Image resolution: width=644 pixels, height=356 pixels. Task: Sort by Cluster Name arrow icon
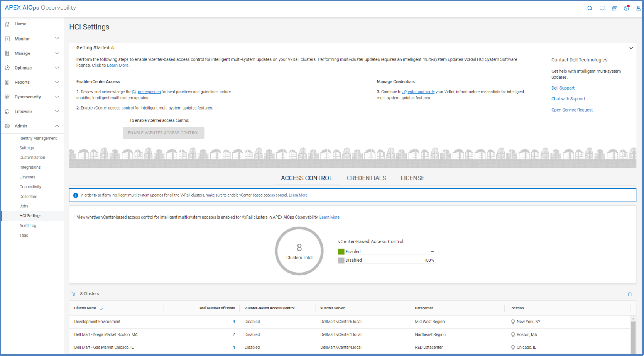click(x=101, y=308)
